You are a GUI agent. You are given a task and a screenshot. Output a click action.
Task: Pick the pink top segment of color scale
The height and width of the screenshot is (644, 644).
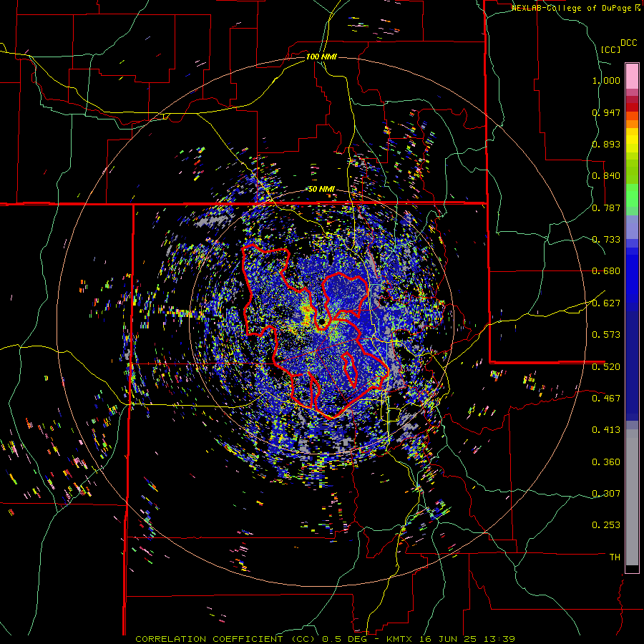coord(632,77)
